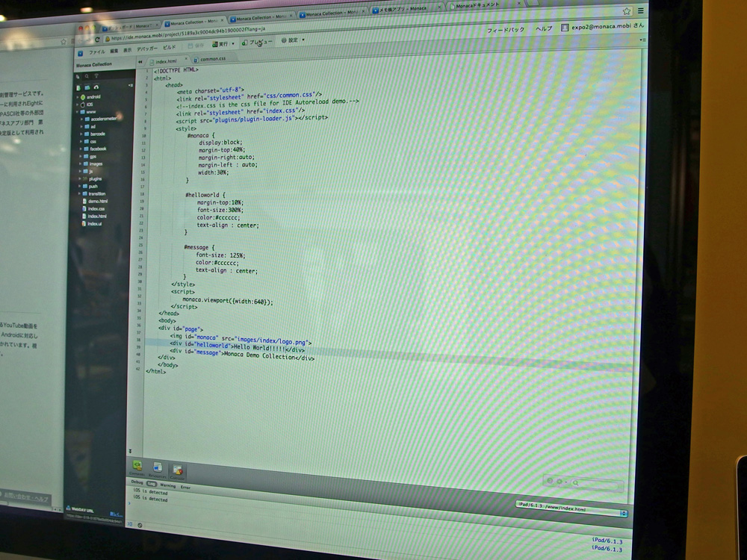Toggle console prompt icon at bottom left
This screenshot has height=560, width=747.
point(129,524)
